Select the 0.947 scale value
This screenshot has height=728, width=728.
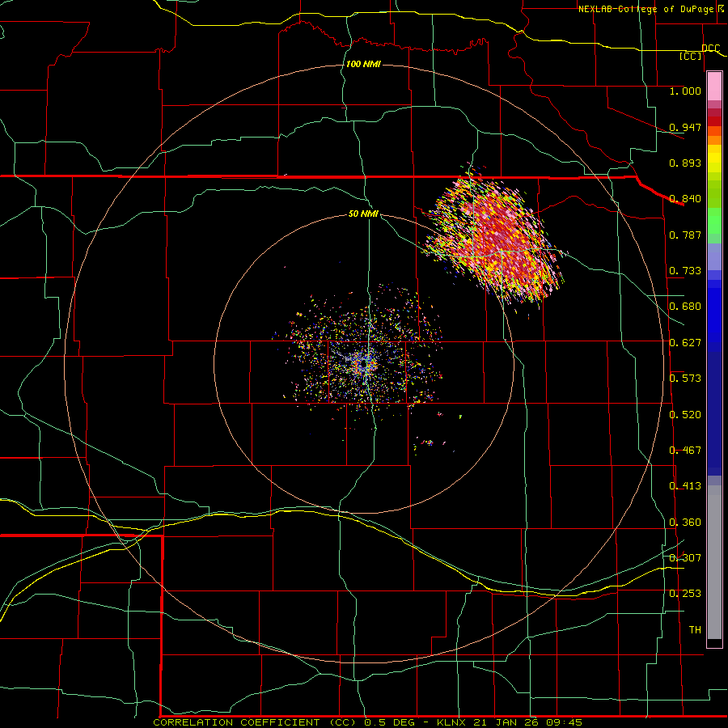pos(685,127)
